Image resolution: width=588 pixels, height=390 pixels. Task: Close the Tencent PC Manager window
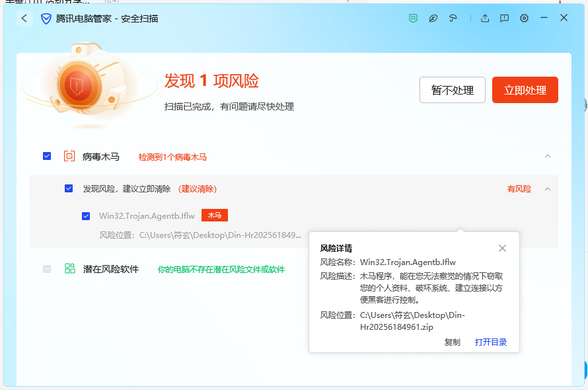click(x=564, y=18)
